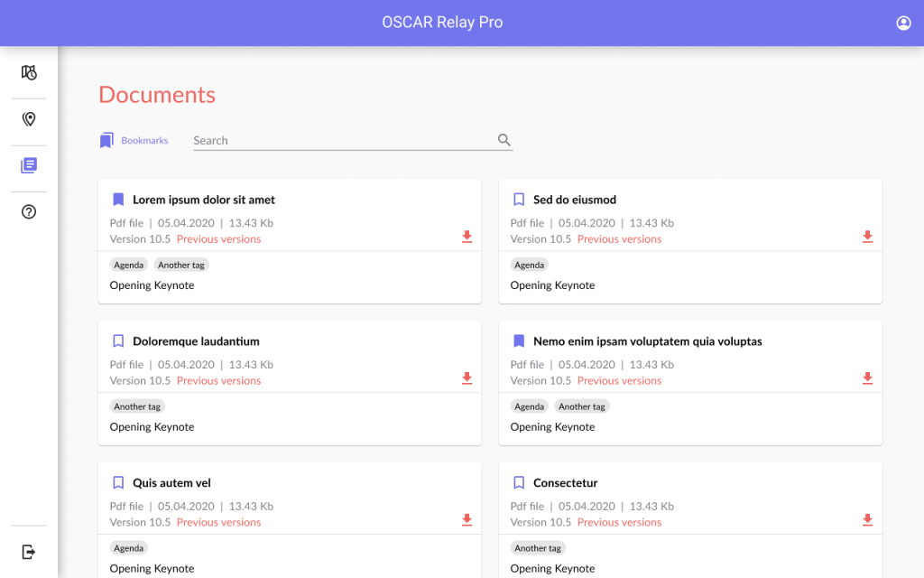Open the documents library icon in sidebar

point(29,165)
